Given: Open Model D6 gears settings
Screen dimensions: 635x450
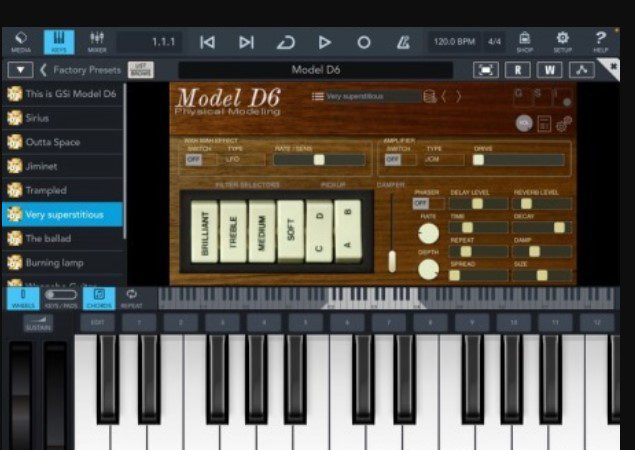Looking at the screenshot, I should point(564,124).
